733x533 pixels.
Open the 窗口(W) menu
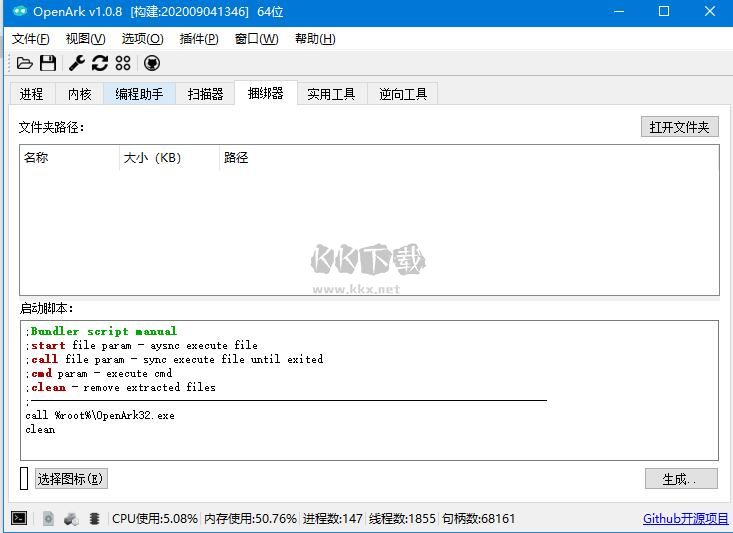[x=257, y=39]
